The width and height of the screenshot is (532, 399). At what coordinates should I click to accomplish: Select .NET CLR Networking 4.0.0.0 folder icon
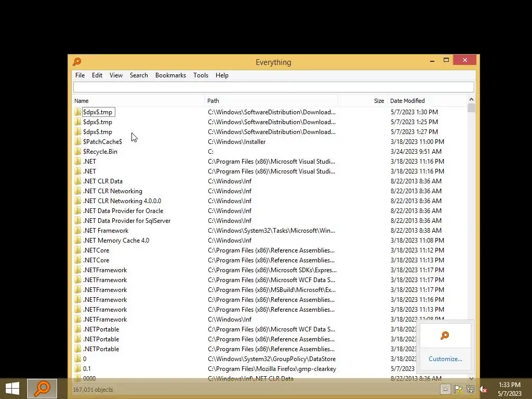coord(78,201)
